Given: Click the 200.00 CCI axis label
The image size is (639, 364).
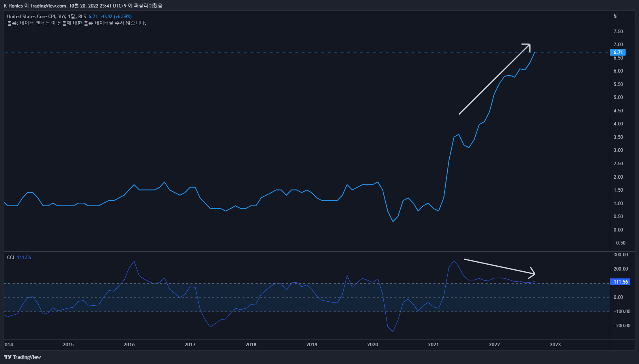Looking at the screenshot, I should point(621,269).
